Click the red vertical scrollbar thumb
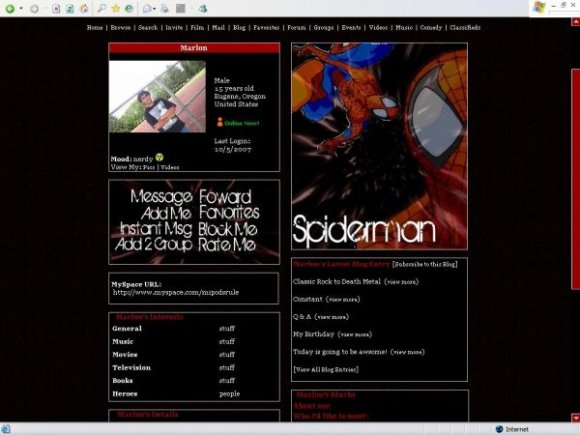The height and width of the screenshot is (435, 580). pyautogui.click(x=576, y=179)
